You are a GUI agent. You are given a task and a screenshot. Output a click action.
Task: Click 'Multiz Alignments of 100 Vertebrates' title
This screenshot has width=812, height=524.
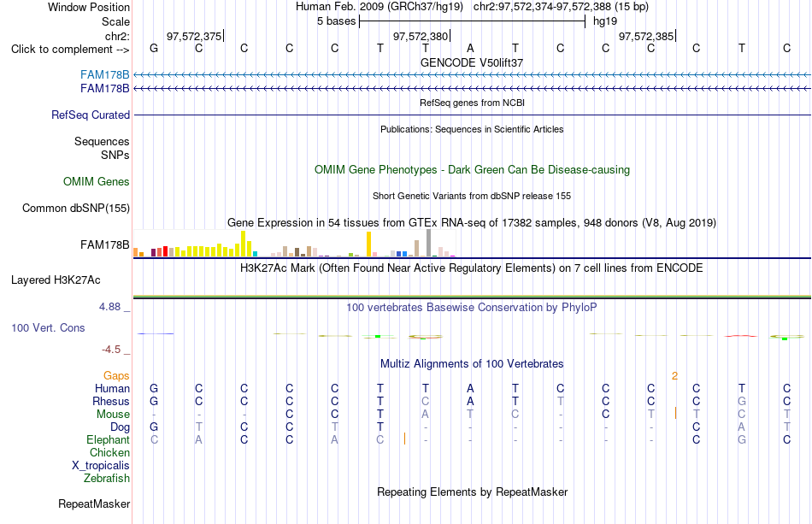(x=472, y=363)
